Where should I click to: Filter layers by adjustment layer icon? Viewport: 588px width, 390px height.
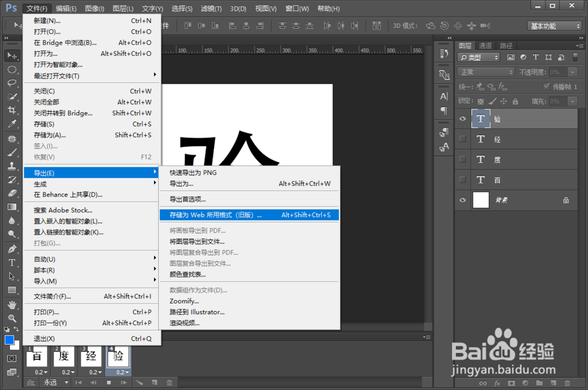523,58
